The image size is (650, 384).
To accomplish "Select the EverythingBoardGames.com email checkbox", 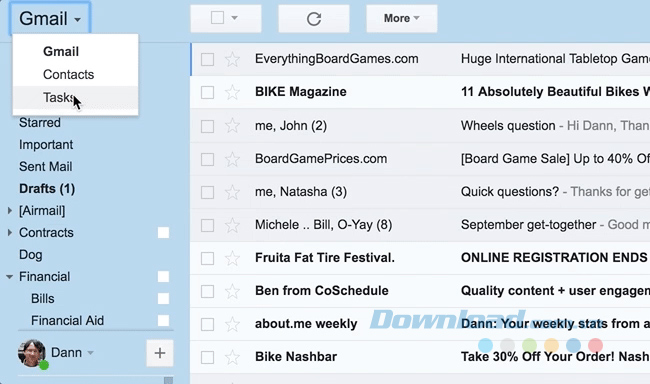I will tap(207, 59).
